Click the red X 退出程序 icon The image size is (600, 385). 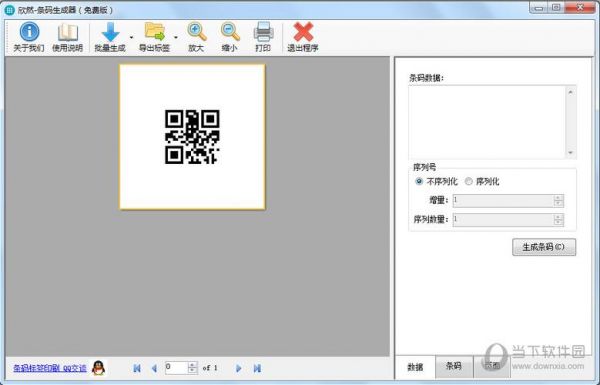click(x=303, y=32)
